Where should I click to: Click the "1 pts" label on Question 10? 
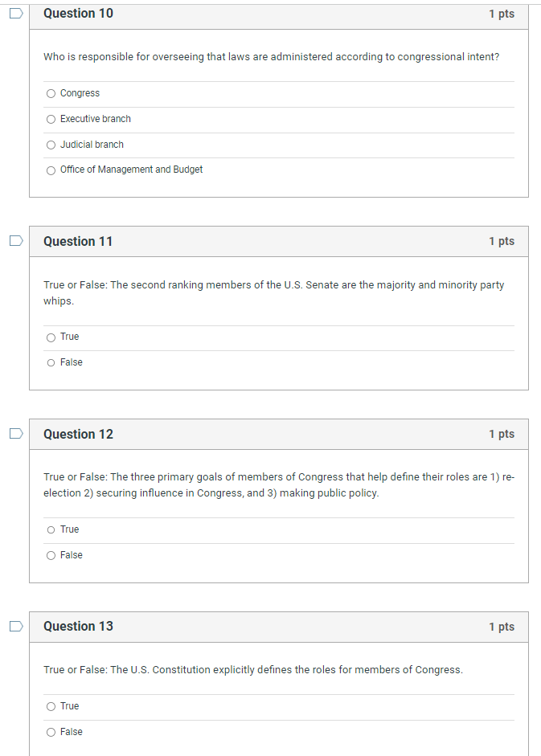coord(501,14)
